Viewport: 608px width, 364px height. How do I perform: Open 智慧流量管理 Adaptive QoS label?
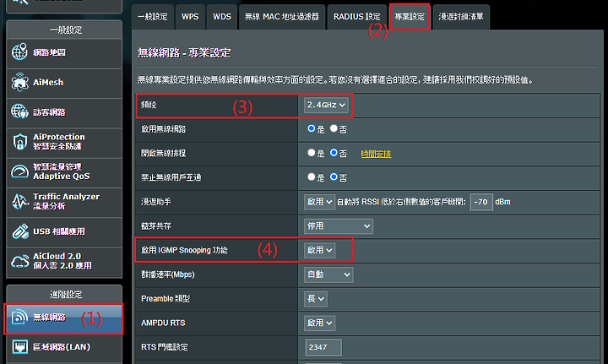pos(62,171)
